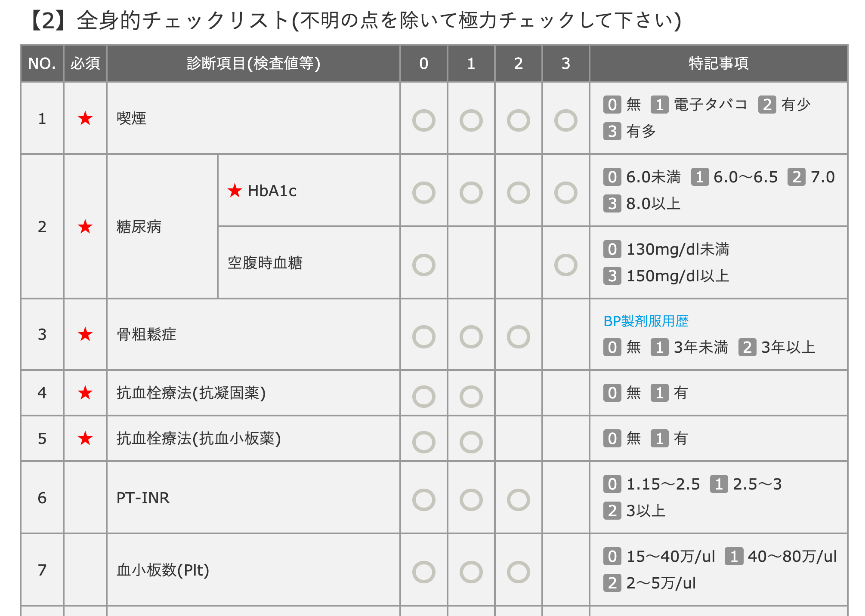Select score 0 for 喫煙 (smoking)
Screen dimensions: 865x616
pos(423,120)
